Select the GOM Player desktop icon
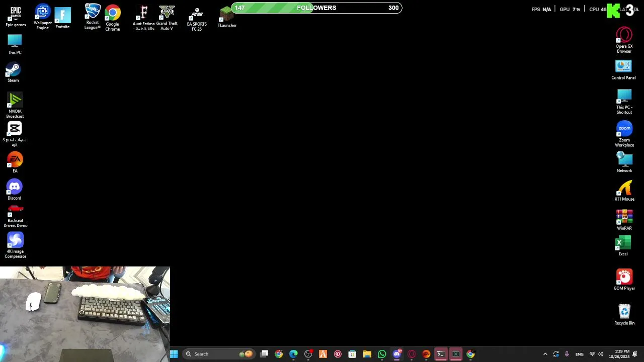The image size is (644, 362). 624,280
